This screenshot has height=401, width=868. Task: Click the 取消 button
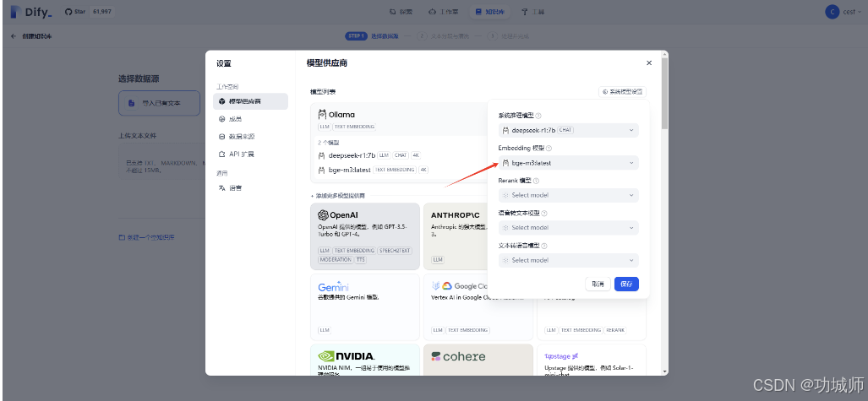tap(598, 284)
